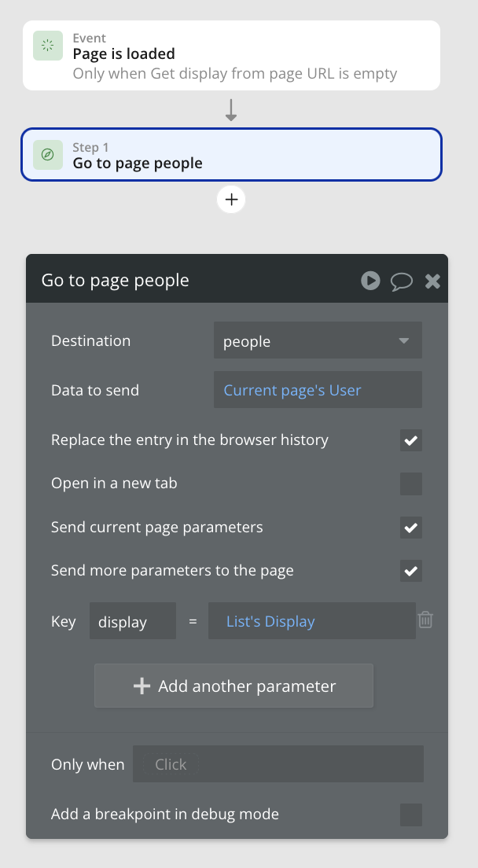Click the Step 1 compass navigation icon
The height and width of the screenshot is (868, 478).
(x=48, y=155)
